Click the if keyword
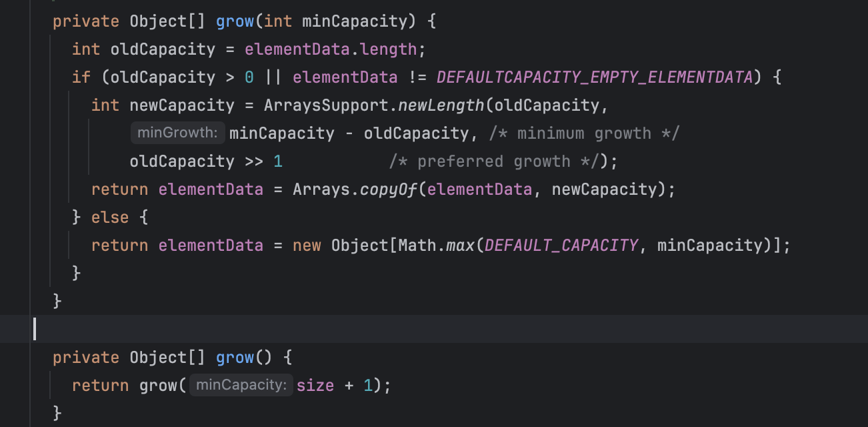The width and height of the screenshot is (868, 427). 81,77
